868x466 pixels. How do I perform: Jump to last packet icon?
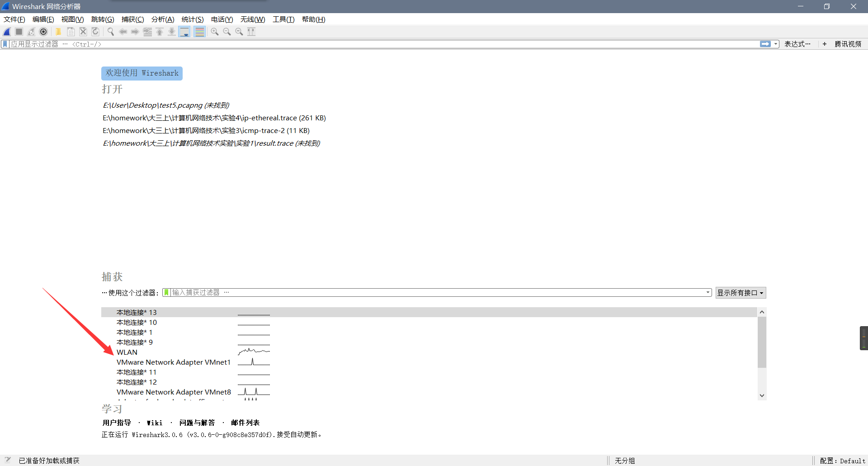pos(172,32)
